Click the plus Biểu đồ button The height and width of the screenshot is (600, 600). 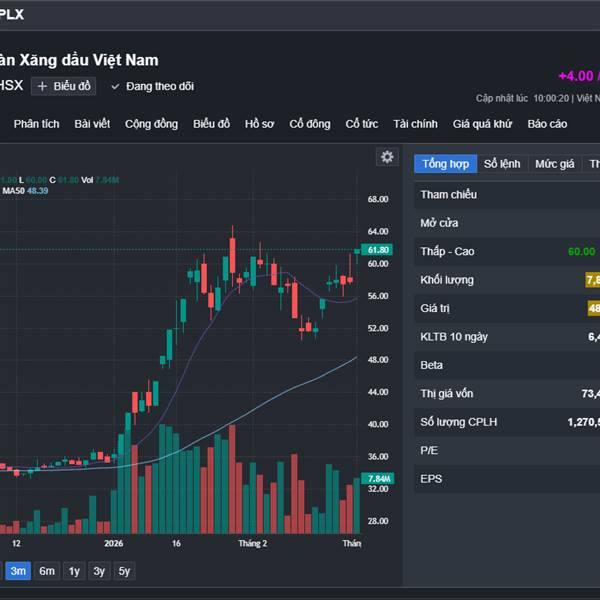[x=63, y=87]
